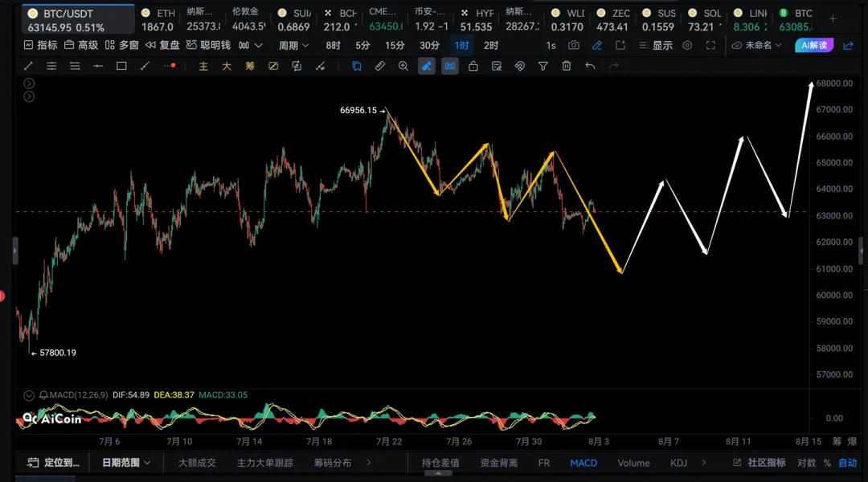Select the highlighted brush drawing tool
This screenshot has width=868, height=482.
pyautogui.click(x=426, y=67)
